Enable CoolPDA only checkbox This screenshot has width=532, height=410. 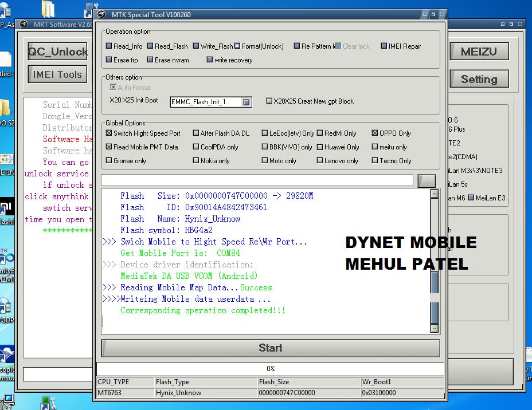(195, 147)
